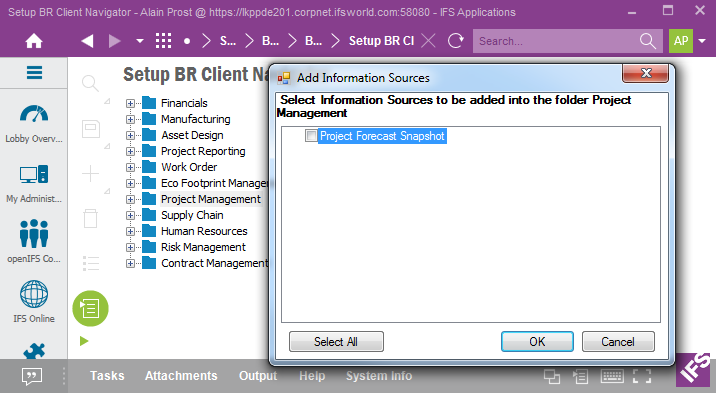The image size is (716, 393).
Task: Click the keyboard icon in bottom bar
Action: click(x=612, y=377)
